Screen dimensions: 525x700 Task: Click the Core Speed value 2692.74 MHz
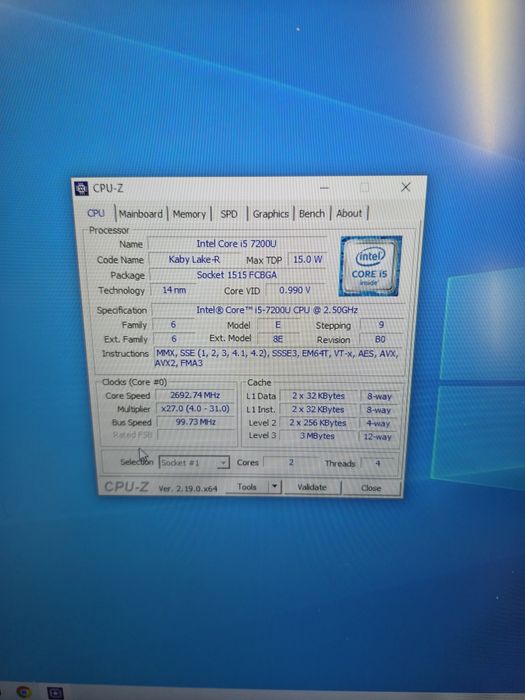tap(195, 395)
